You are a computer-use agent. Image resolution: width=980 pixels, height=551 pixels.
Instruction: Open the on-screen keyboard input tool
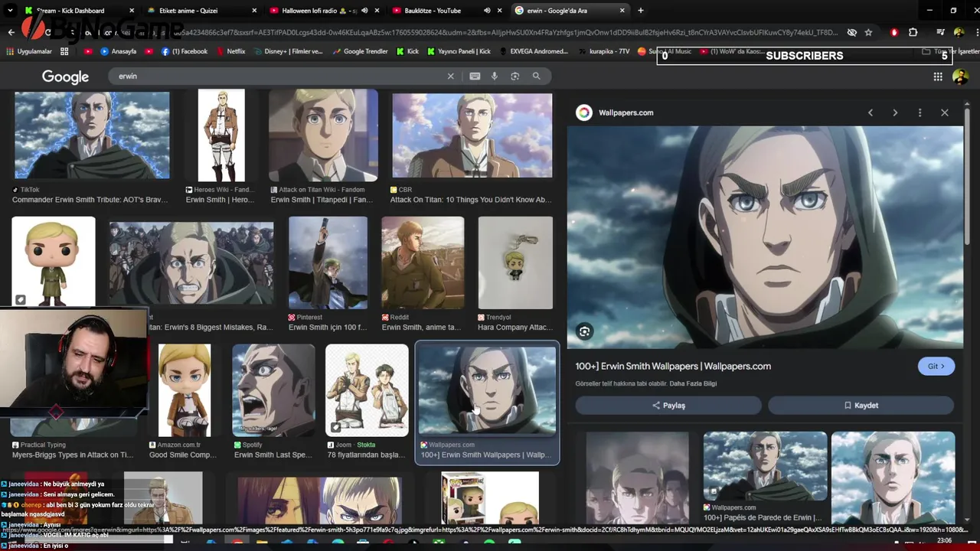475,76
